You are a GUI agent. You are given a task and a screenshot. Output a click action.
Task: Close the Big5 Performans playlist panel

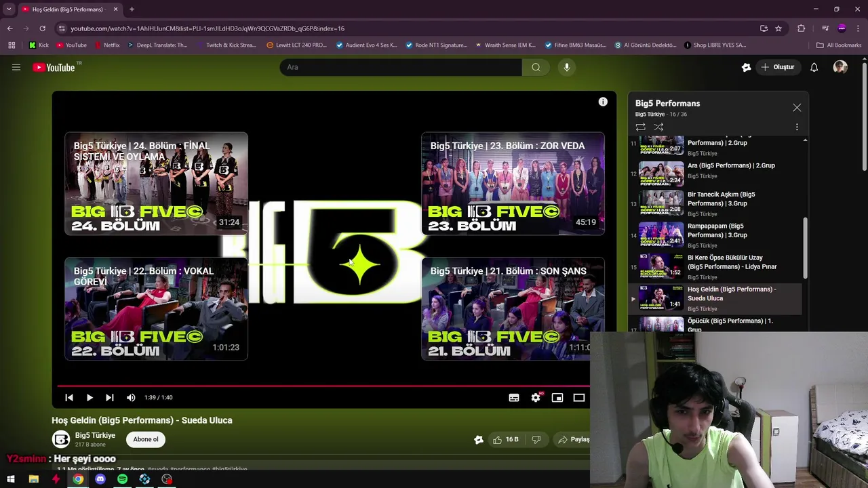[797, 108]
